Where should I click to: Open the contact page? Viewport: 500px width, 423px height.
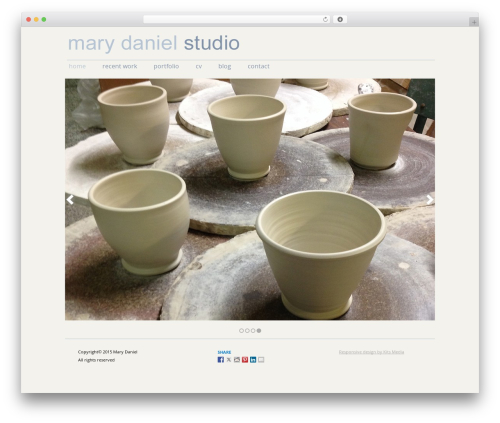click(x=258, y=66)
